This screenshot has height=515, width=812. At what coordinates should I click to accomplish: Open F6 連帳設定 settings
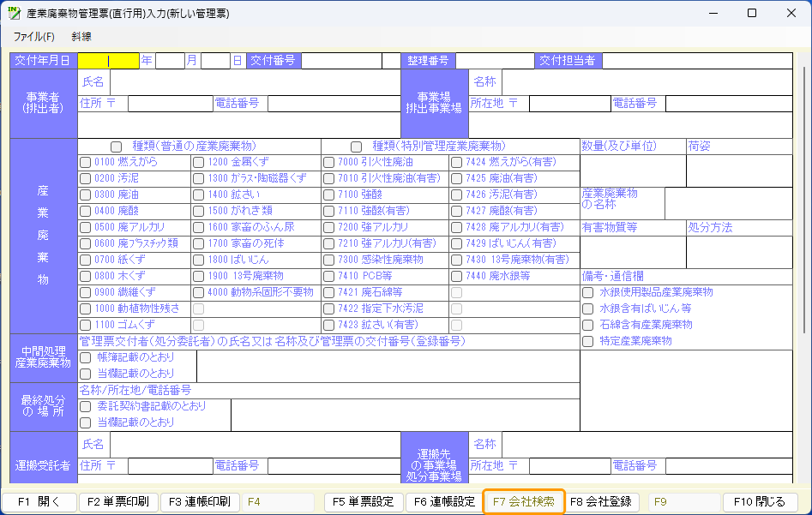point(445,502)
